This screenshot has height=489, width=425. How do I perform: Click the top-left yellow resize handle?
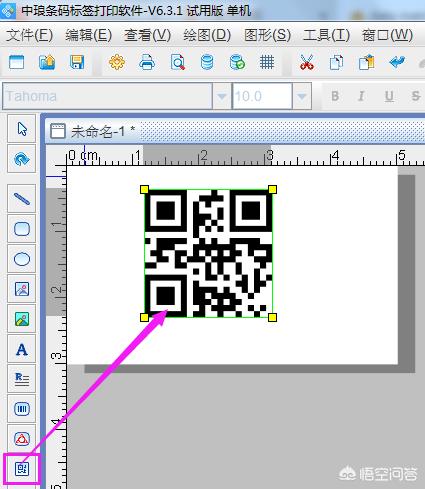pyautogui.click(x=144, y=190)
